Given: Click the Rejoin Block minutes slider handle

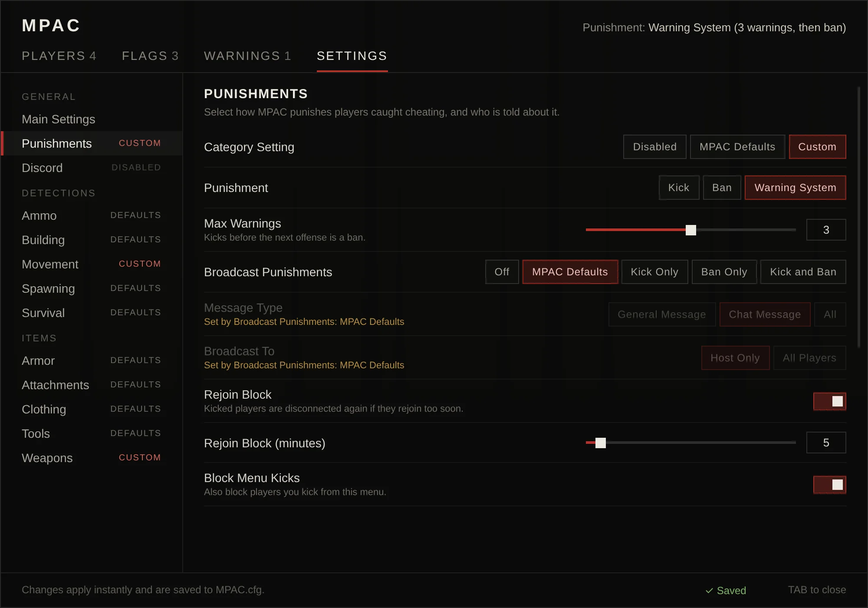Looking at the screenshot, I should [601, 443].
